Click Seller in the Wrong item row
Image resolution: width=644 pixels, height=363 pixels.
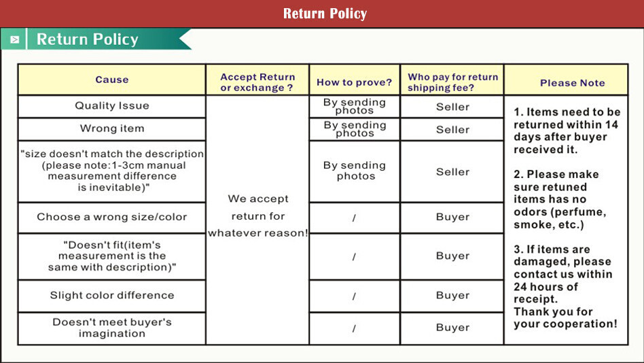(x=452, y=129)
